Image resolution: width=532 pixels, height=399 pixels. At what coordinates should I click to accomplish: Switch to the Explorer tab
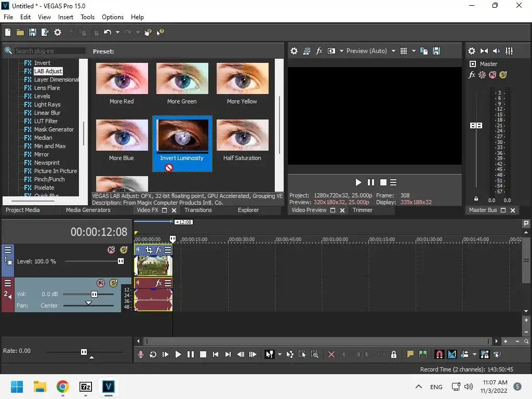coord(248,210)
